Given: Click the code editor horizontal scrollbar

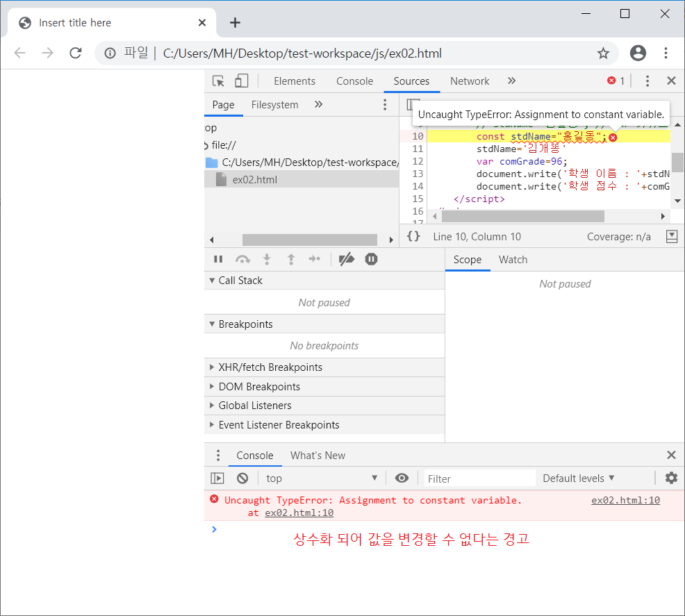Looking at the screenshot, I should coord(523,216).
